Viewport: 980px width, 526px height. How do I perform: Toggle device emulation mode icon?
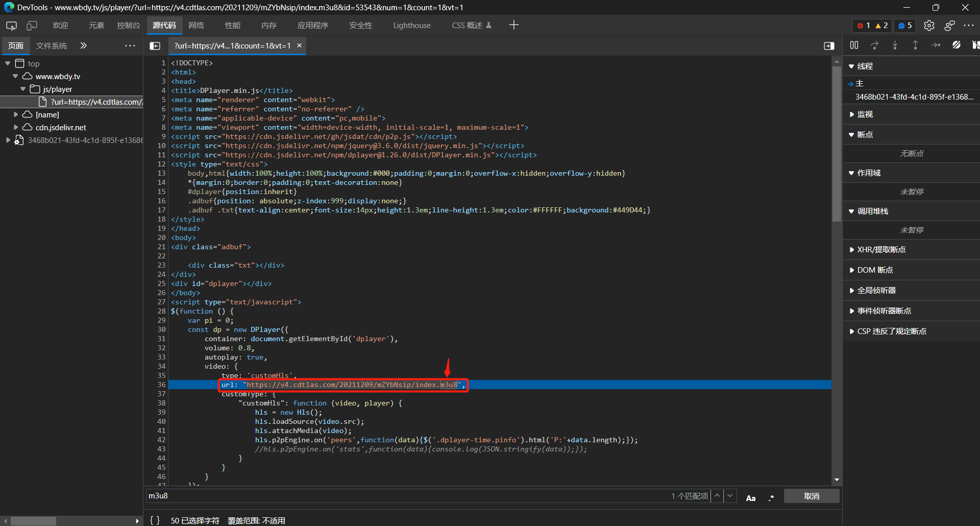click(32, 26)
